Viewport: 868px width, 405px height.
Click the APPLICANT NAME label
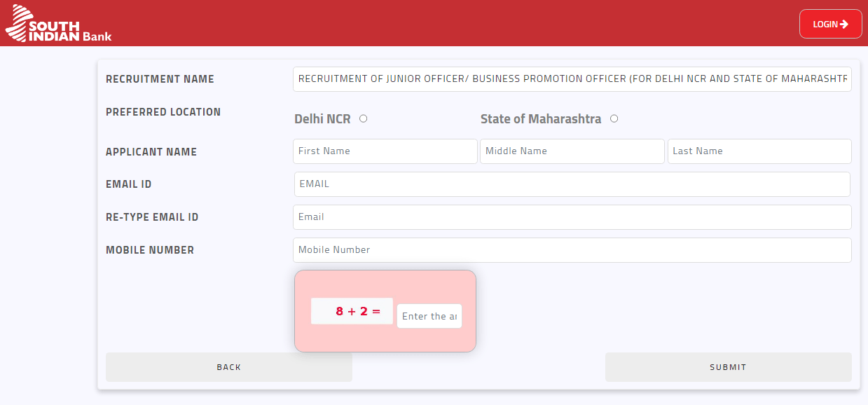click(151, 152)
